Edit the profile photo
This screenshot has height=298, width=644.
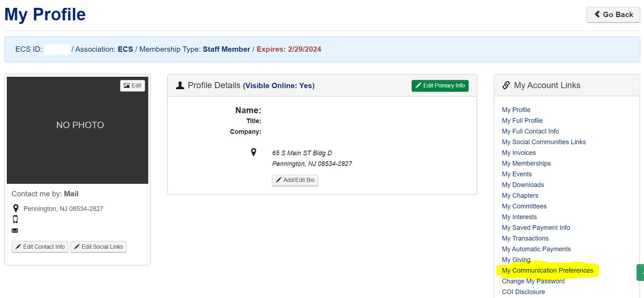(133, 86)
